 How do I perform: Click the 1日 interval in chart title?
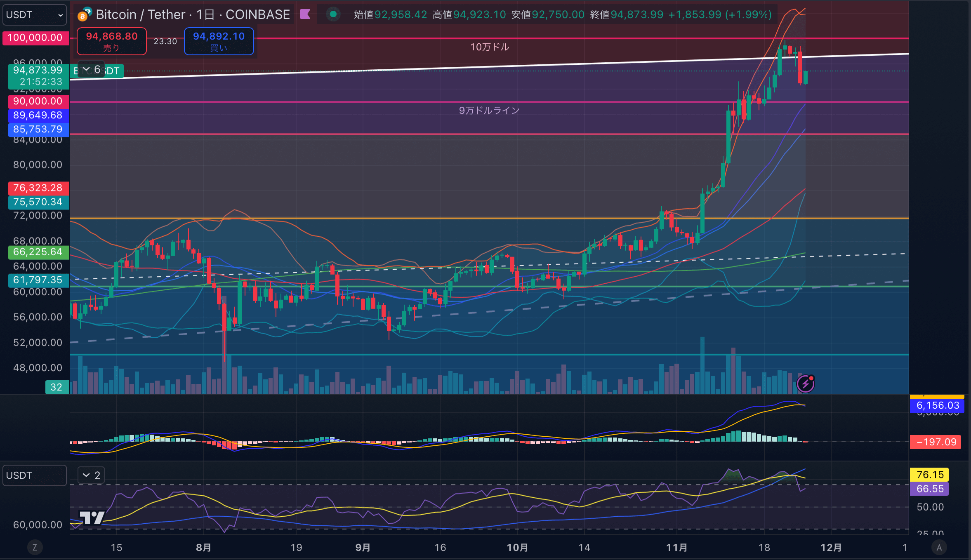[x=205, y=14]
